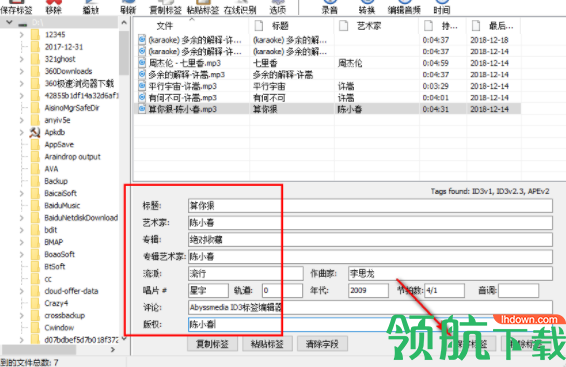Click the Artist (艺术家) field
This screenshot has height=367, width=566.
(370, 223)
